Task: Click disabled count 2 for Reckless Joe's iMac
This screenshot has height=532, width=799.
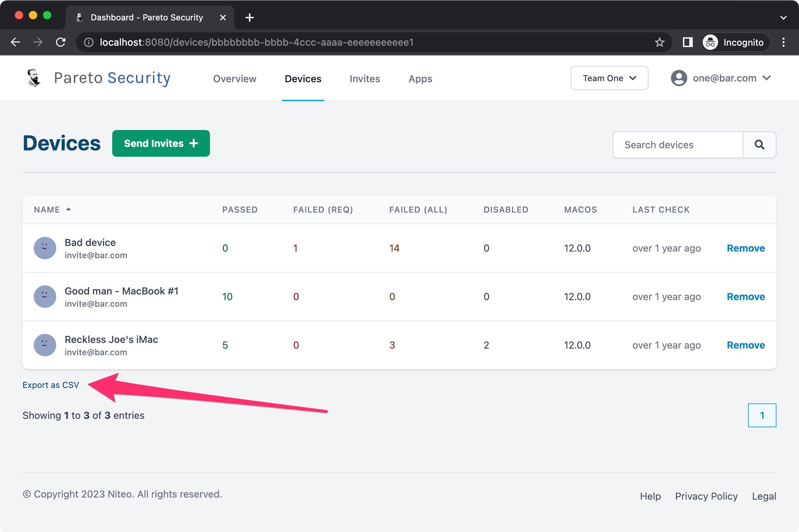Action: [x=486, y=345]
